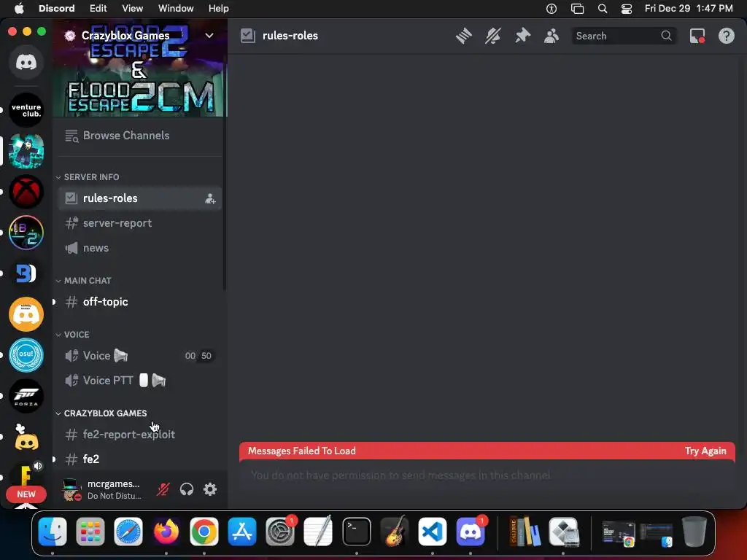Open the Threads icon in header
The width and height of the screenshot is (747, 560).
point(463,36)
